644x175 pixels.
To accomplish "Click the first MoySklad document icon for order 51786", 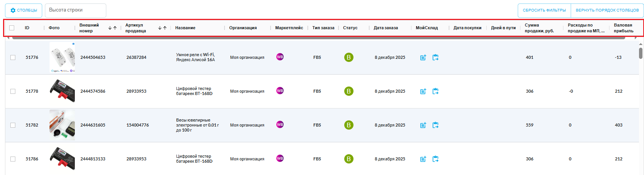I will pyautogui.click(x=423, y=159).
